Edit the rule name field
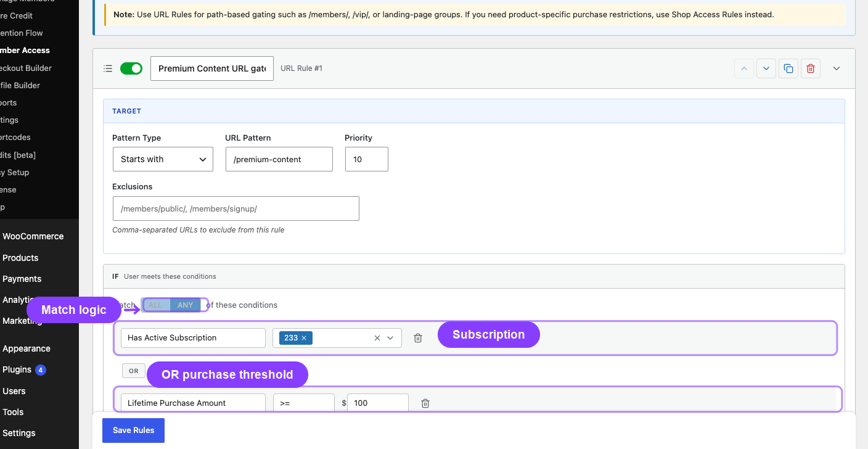 click(x=212, y=68)
